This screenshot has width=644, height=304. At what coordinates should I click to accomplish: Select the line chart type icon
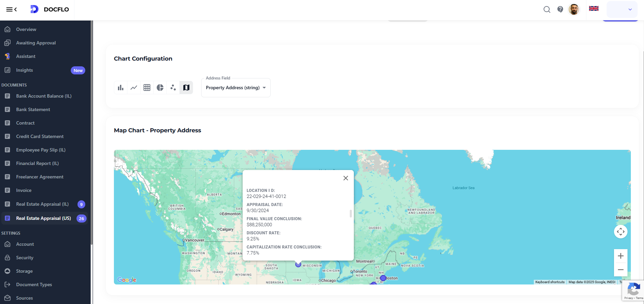(134, 87)
